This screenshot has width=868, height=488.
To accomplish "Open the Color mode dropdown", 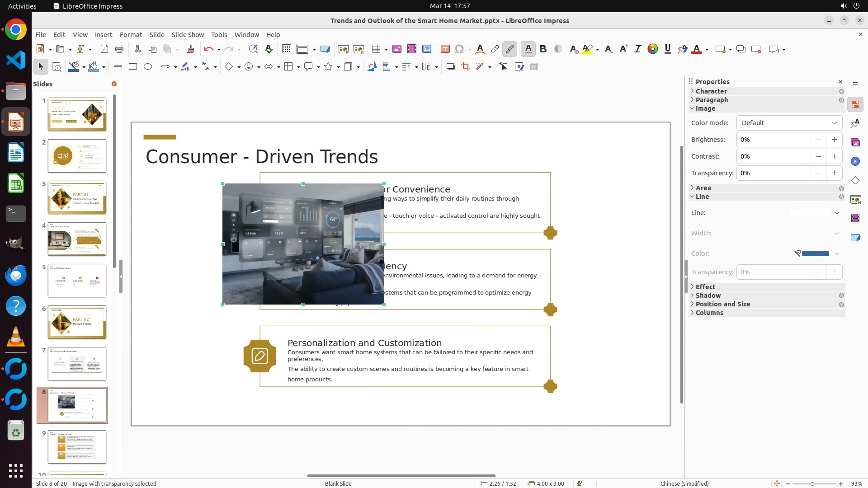I will [789, 123].
